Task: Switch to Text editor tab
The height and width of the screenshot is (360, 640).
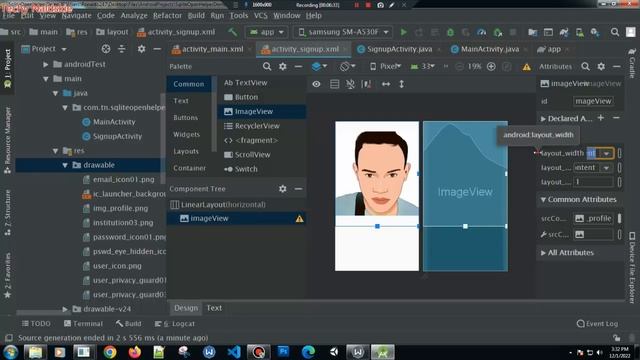Action: (214, 308)
